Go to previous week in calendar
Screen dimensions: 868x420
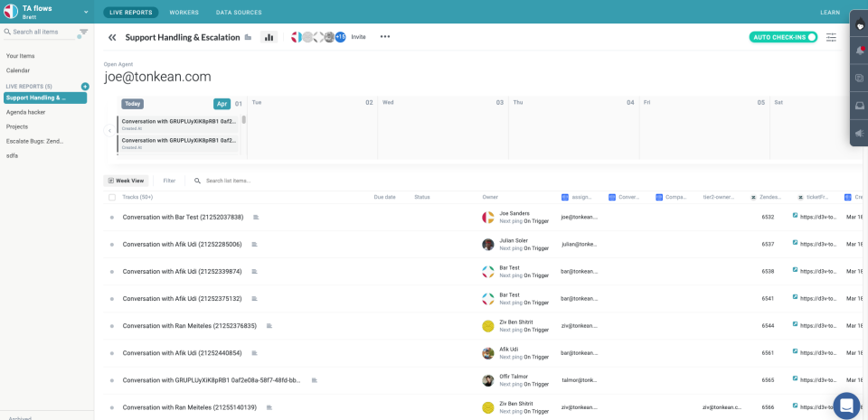pos(109,130)
